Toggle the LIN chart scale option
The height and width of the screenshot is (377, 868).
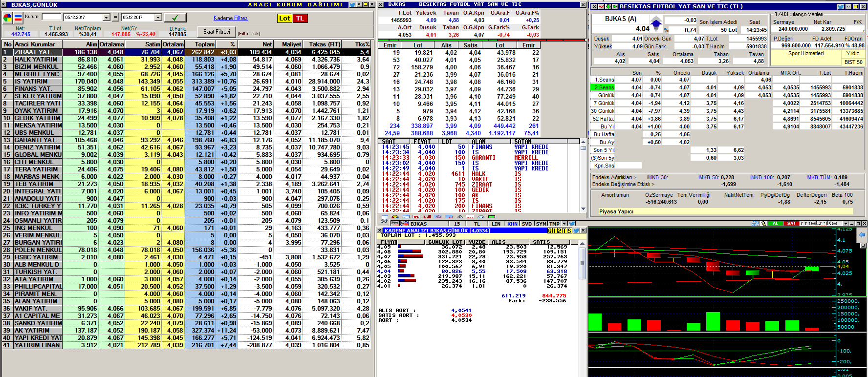[496, 224]
